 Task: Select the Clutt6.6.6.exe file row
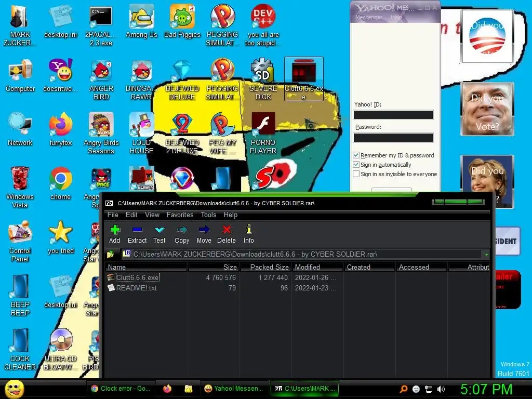[297, 277]
